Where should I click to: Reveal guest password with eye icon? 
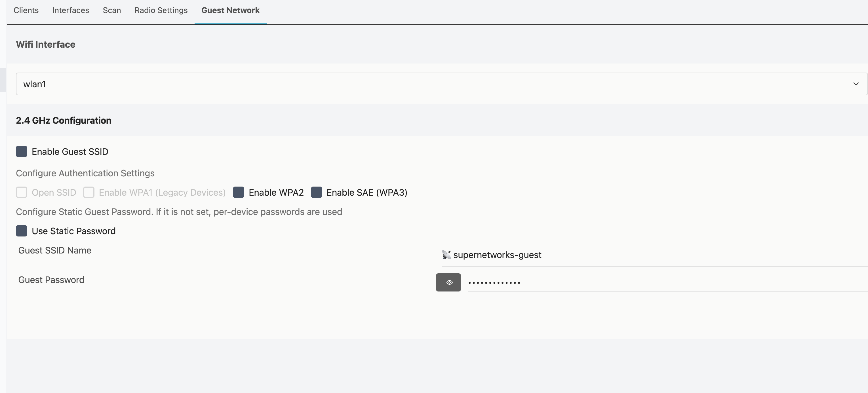[448, 282]
